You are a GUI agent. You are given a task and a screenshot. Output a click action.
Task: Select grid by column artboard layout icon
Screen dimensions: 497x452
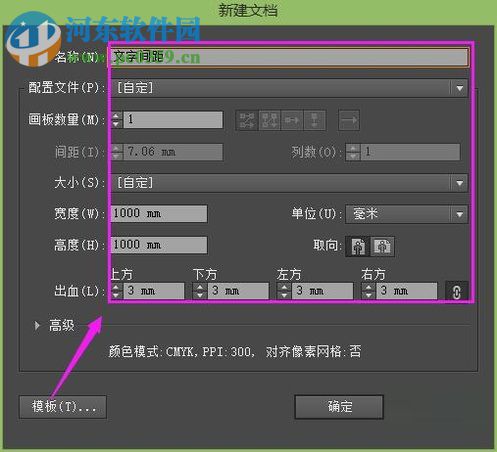[x=270, y=120]
